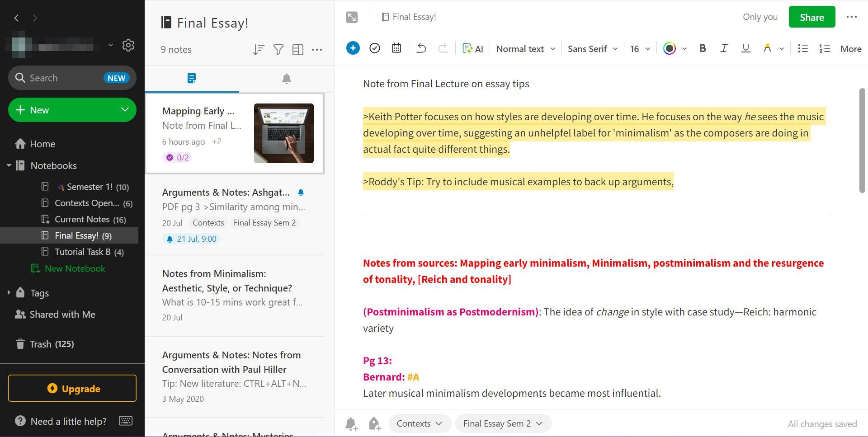868x437 pixels.
Task: Open the AI editing assistant
Action: point(472,48)
